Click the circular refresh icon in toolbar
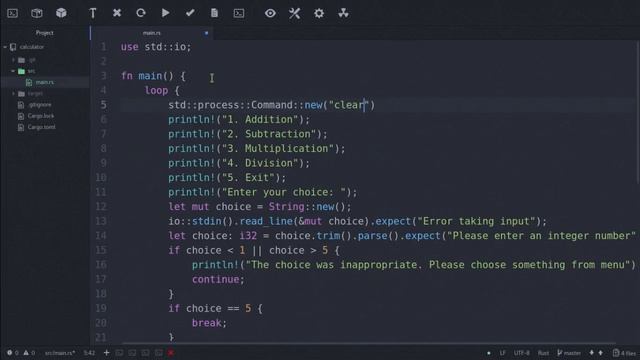Viewport: 640px width, 360px height. [x=141, y=13]
